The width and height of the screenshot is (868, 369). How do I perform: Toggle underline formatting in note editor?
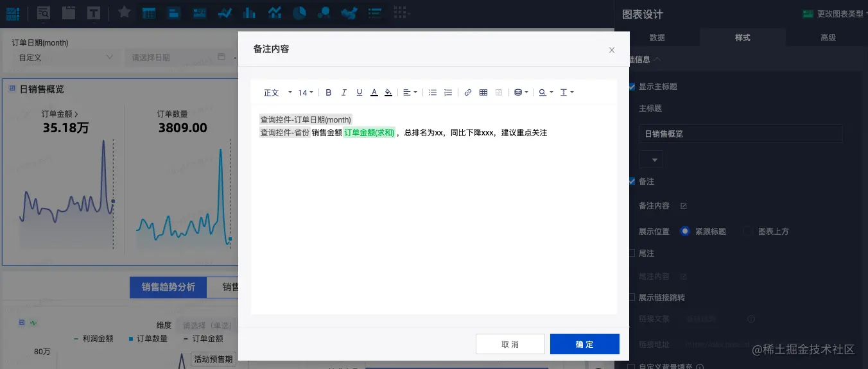(360, 92)
